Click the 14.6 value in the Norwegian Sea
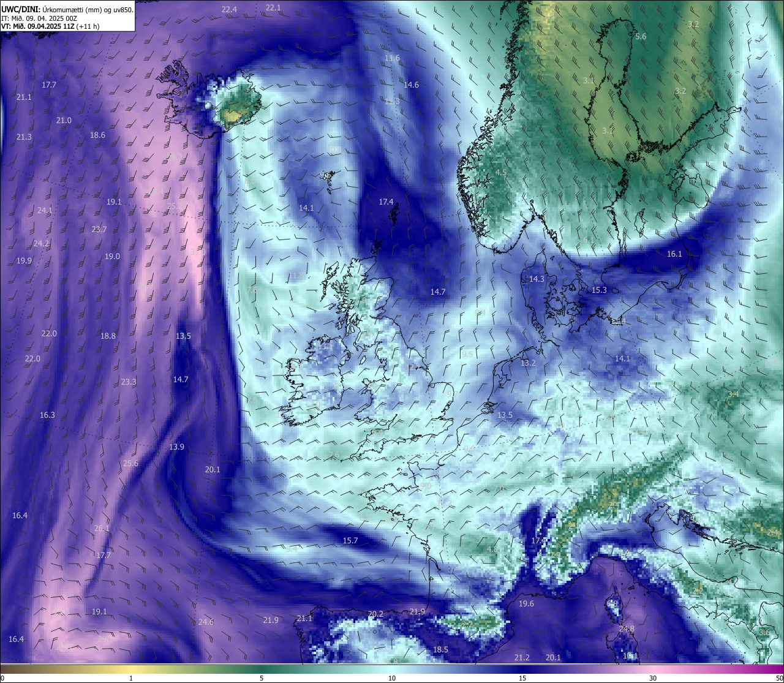784x683 pixels. click(x=411, y=85)
